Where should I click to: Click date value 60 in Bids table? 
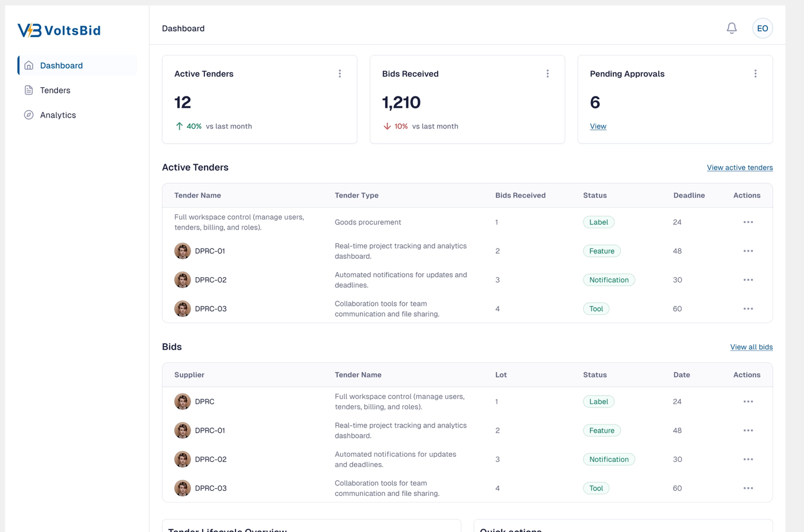678,488
